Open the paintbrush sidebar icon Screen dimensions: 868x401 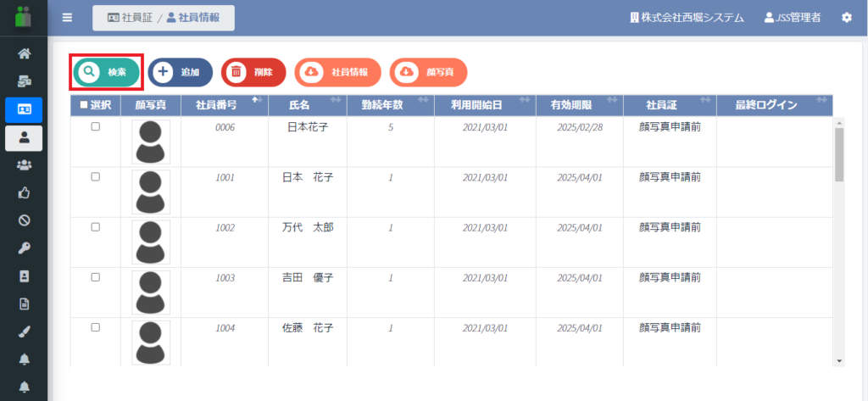click(24, 331)
